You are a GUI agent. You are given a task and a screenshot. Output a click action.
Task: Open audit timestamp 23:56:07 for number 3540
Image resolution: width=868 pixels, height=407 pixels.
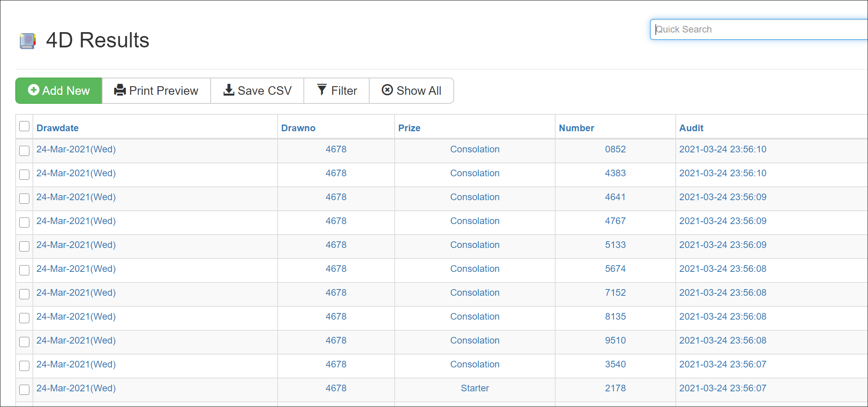pyautogui.click(x=722, y=364)
